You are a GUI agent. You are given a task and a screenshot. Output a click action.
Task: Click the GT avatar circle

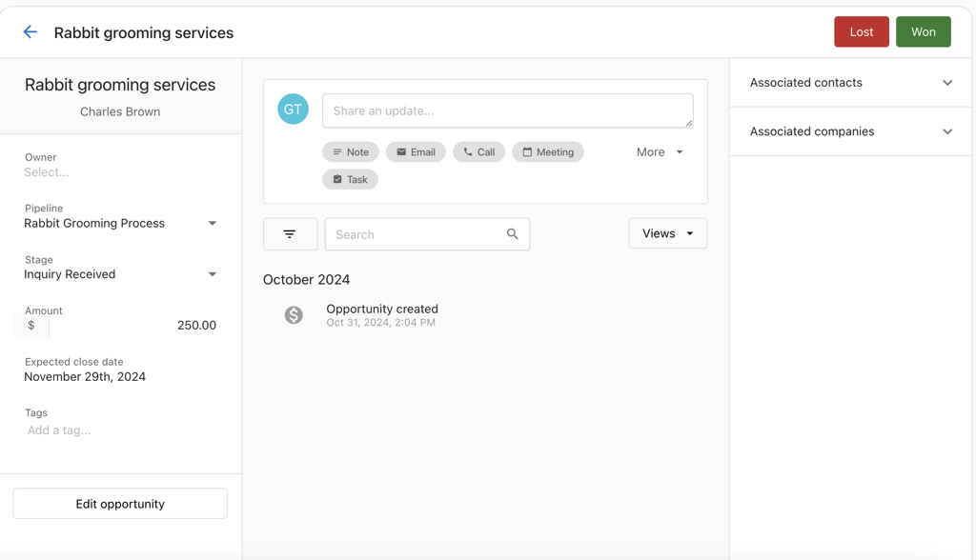293,109
